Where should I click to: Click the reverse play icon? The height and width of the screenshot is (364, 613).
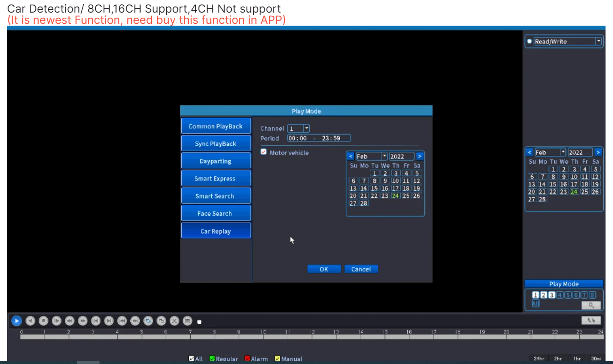[x=30, y=321]
